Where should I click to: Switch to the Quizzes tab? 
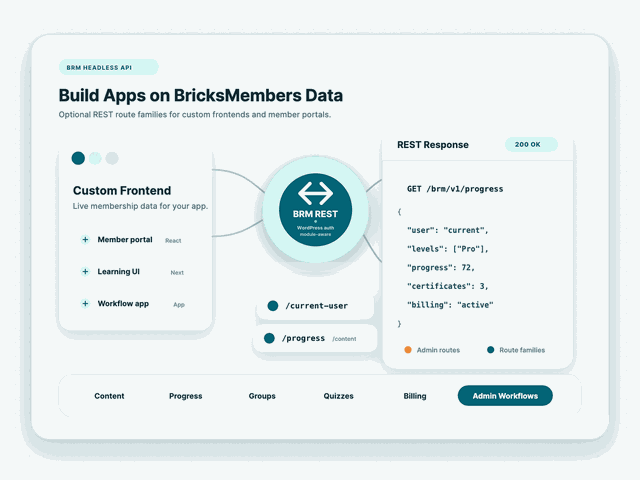(338, 396)
